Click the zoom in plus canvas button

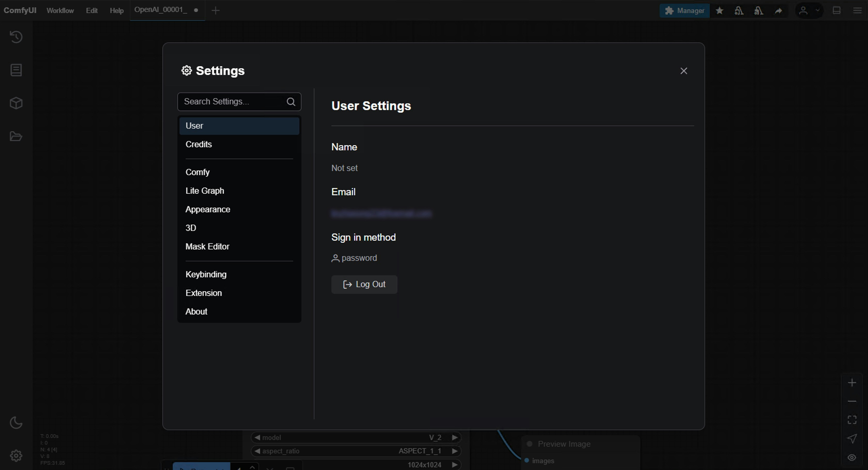click(852, 383)
